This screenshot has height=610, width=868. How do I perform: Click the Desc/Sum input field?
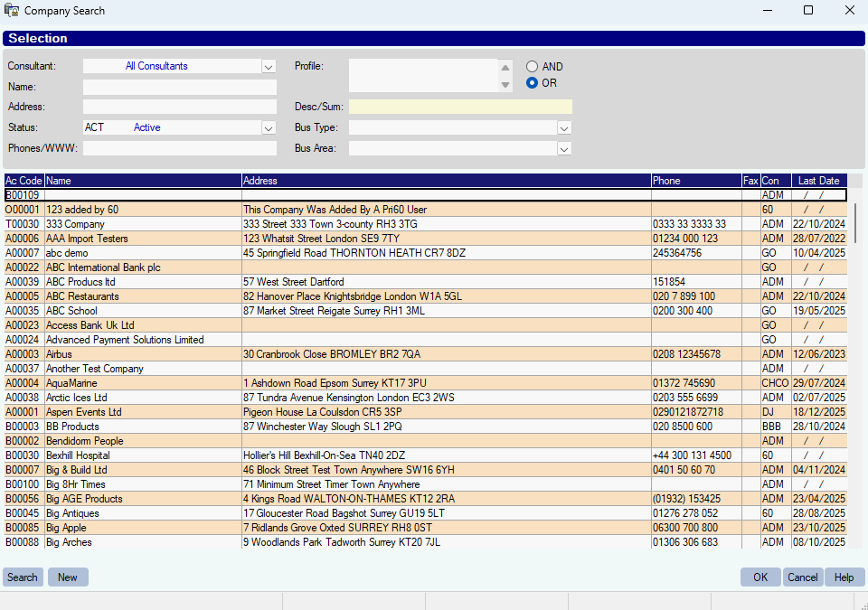[x=460, y=107]
